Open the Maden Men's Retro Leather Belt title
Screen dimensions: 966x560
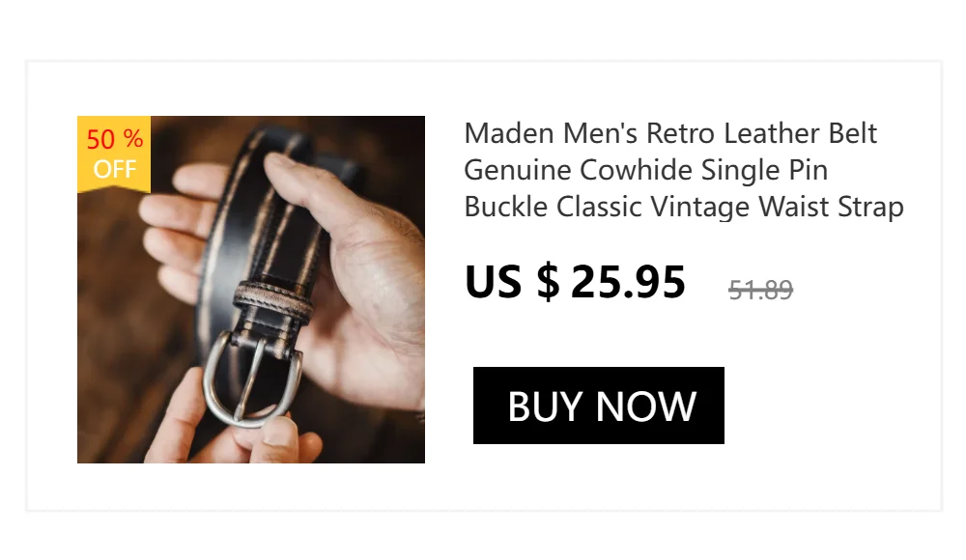point(684,170)
